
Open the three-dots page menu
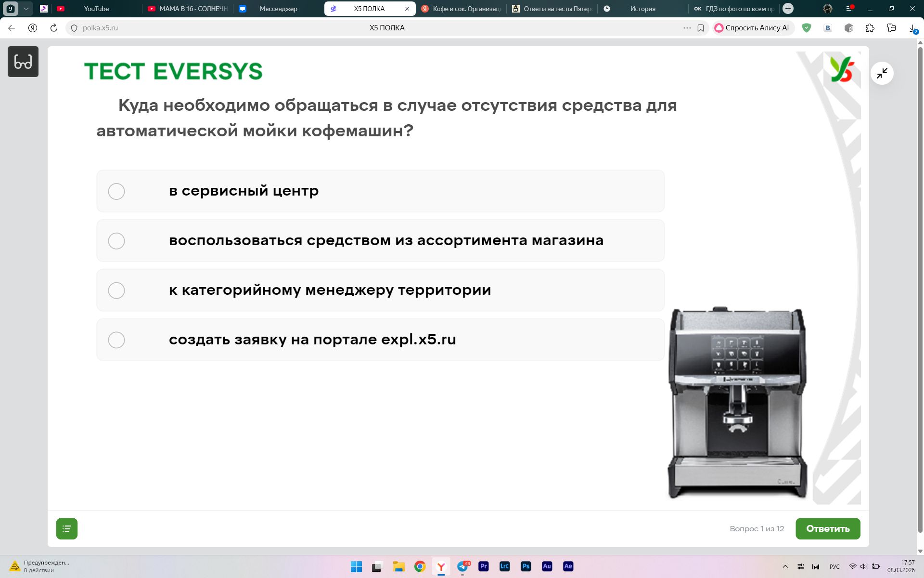pyautogui.click(x=687, y=28)
